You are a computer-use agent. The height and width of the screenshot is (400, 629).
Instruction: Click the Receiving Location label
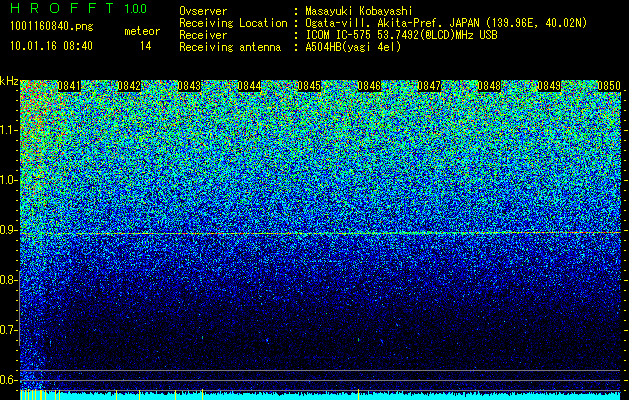point(233,23)
